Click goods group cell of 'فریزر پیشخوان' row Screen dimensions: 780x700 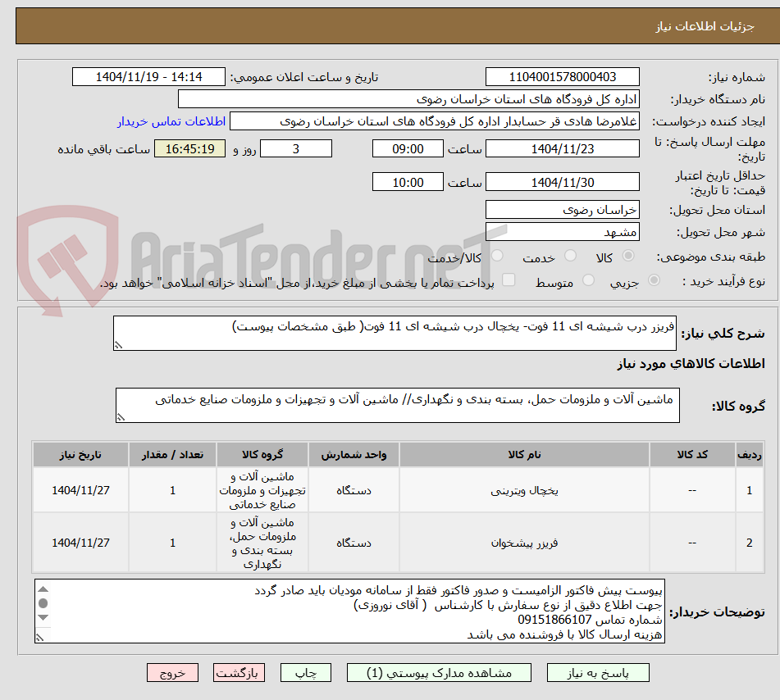(262, 543)
